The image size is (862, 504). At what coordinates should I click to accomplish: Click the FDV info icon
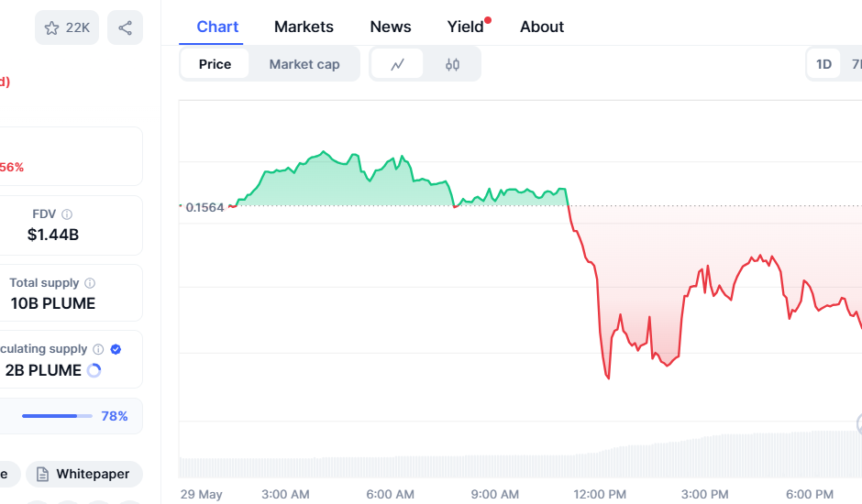tap(67, 214)
